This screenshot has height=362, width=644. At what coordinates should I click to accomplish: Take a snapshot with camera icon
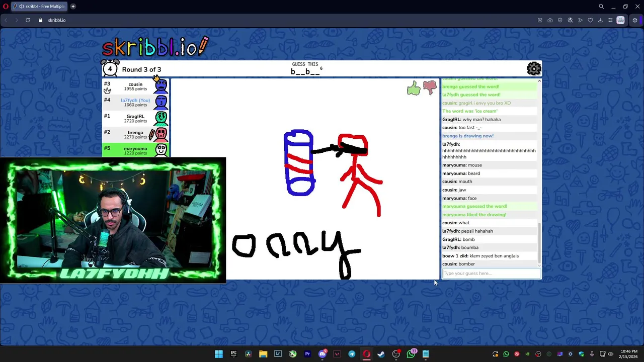click(x=550, y=20)
